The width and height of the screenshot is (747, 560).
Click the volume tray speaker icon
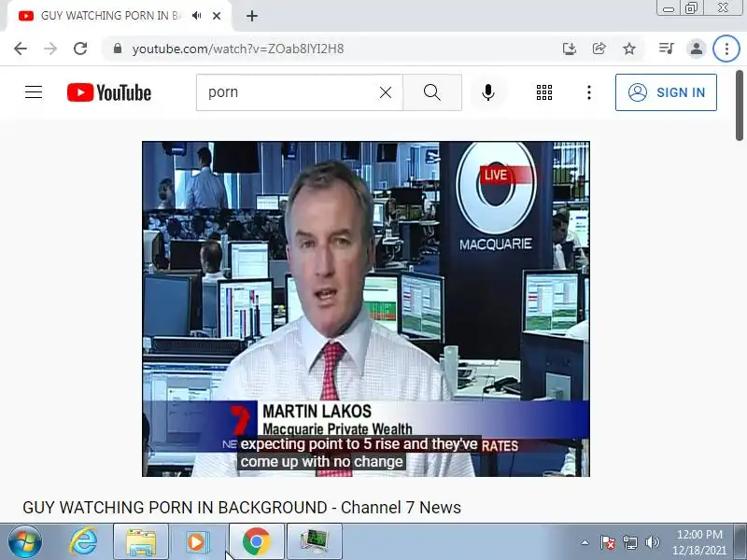tap(652, 542)
